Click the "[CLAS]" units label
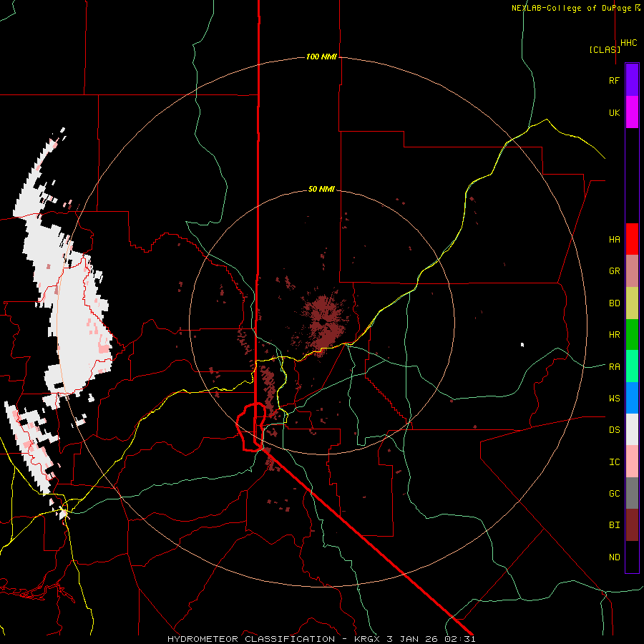644x644 pixels. [x=605, y=49]
